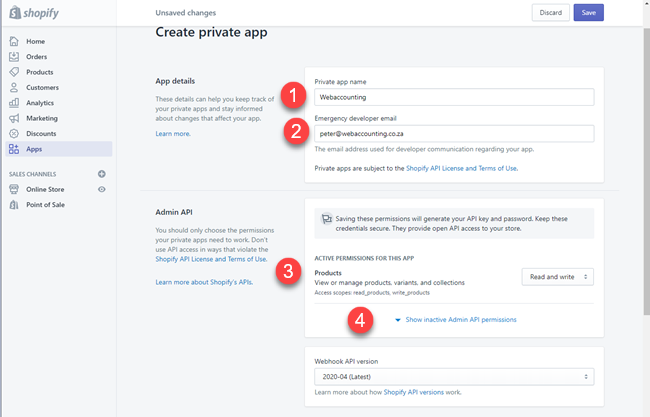This screenshot has width=650, height=417.
Task: Open the Webhook API version dropdown
Action: click(x=454, y=376)
